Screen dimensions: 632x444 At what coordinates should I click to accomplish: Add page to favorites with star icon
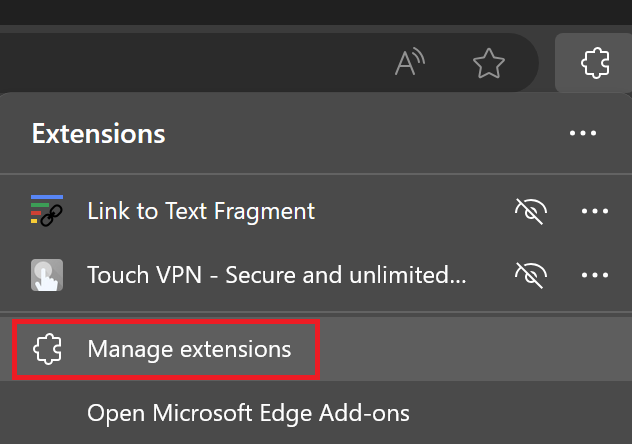pyautogui.click(x=488, y=64)
